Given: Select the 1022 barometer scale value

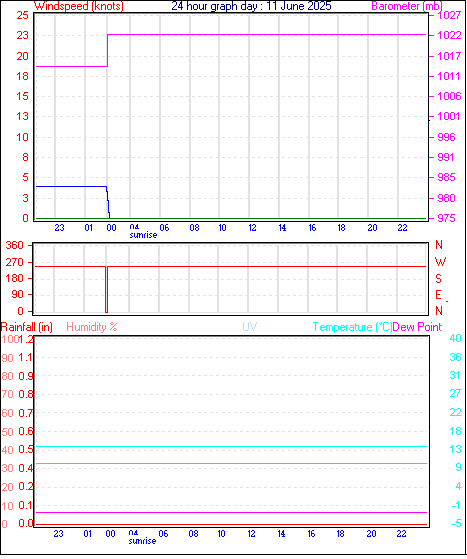Looking at the screenshot, I should point(449,35).
